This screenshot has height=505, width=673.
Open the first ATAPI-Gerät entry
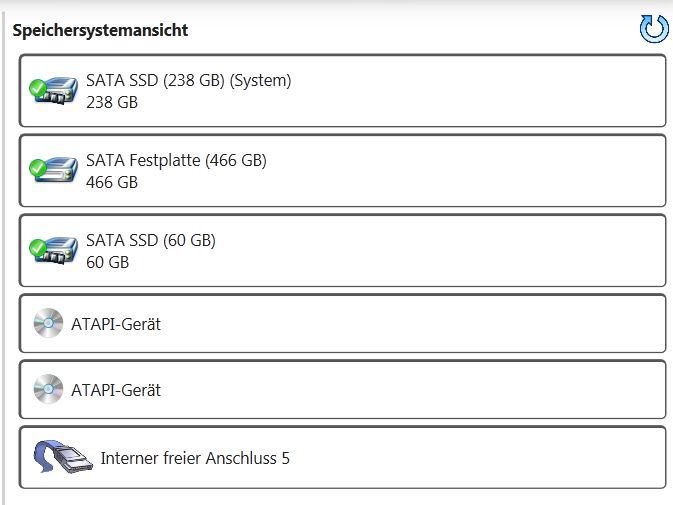tap(343, 324)
